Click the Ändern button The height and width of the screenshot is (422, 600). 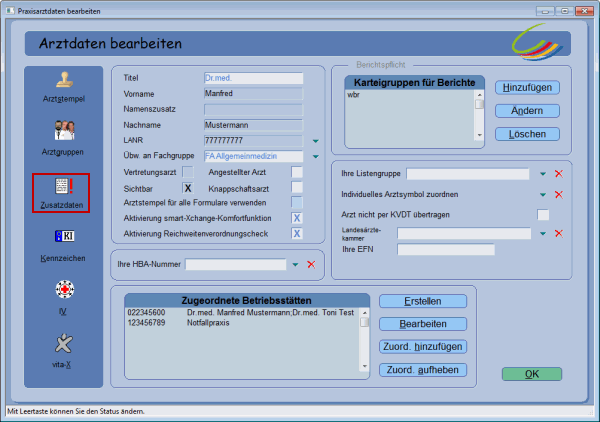527,111
